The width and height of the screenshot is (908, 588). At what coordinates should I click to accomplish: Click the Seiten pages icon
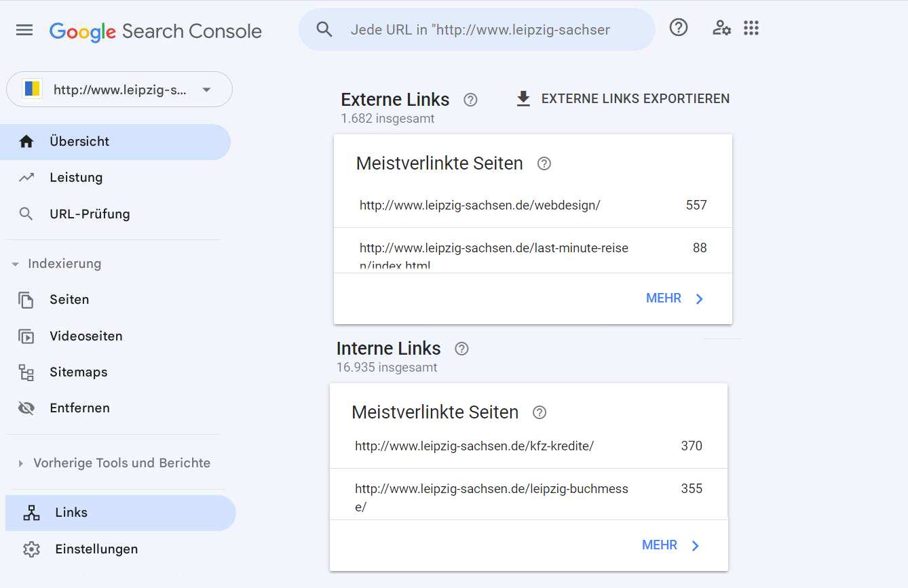pyautogui.click(x=26, y=300)
